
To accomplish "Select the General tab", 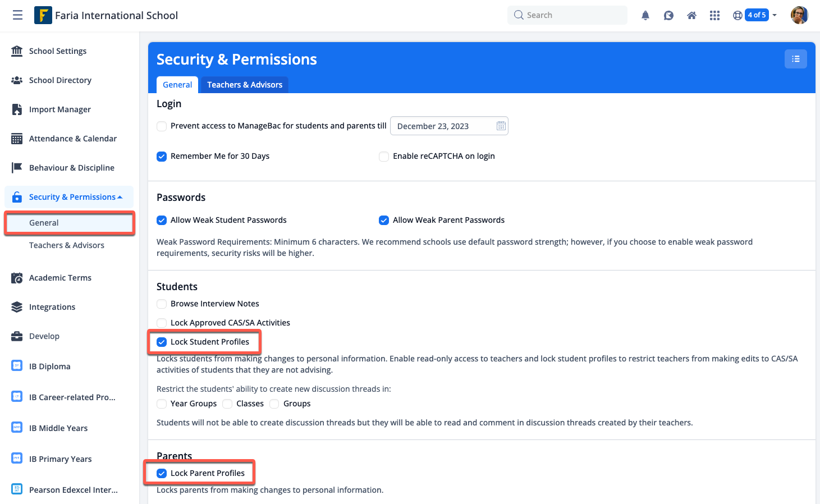I will point(177,85).
